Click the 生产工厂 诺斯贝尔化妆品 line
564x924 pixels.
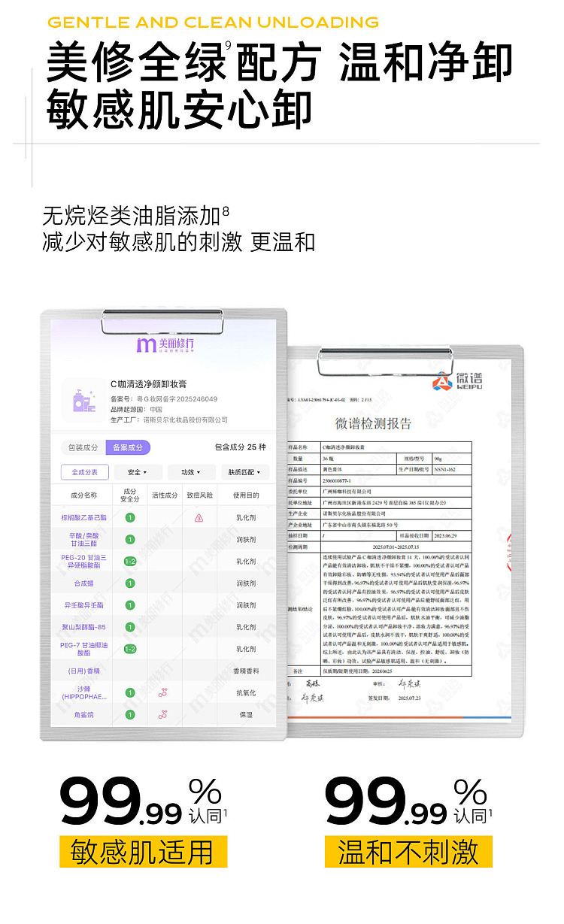click(169, 420)
